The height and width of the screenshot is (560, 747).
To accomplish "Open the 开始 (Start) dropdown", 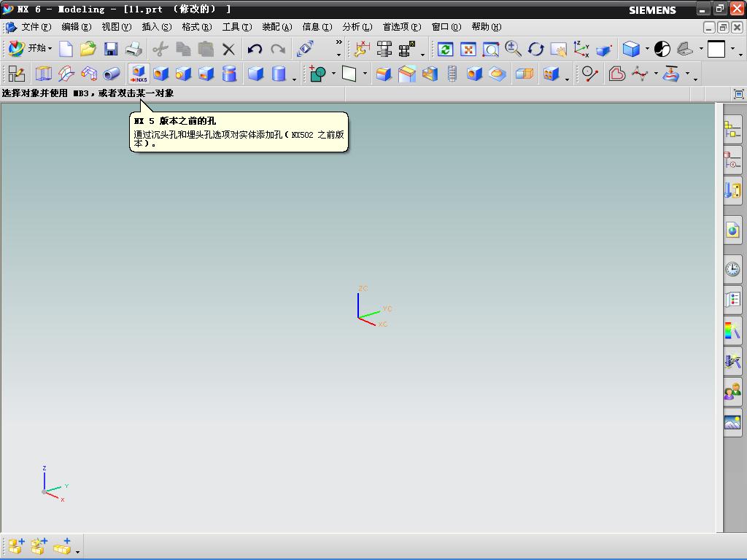I will point(30,48).
